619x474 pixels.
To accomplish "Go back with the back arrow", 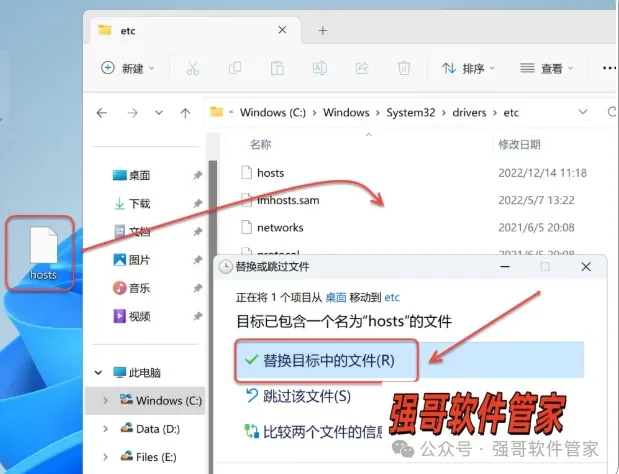I will [102, 113].
